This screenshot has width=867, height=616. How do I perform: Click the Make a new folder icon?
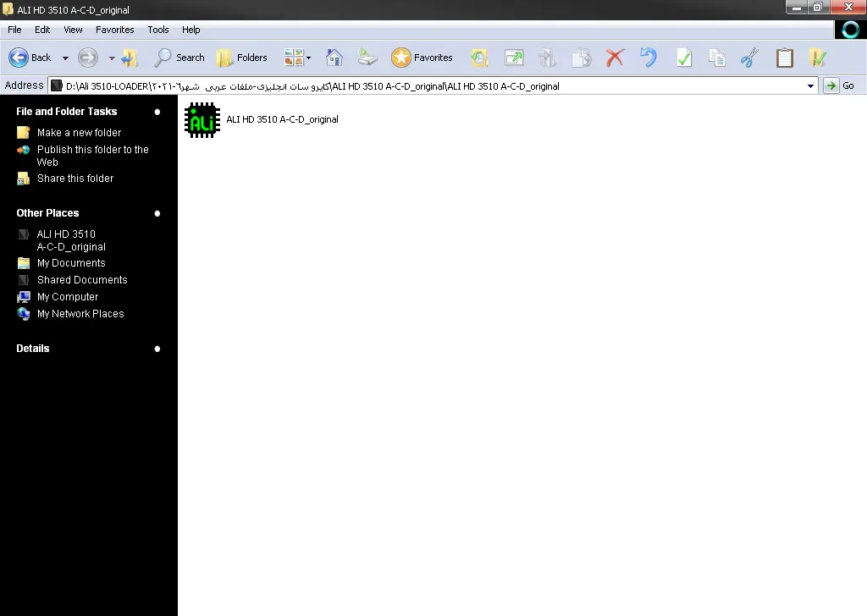[23, 133]
